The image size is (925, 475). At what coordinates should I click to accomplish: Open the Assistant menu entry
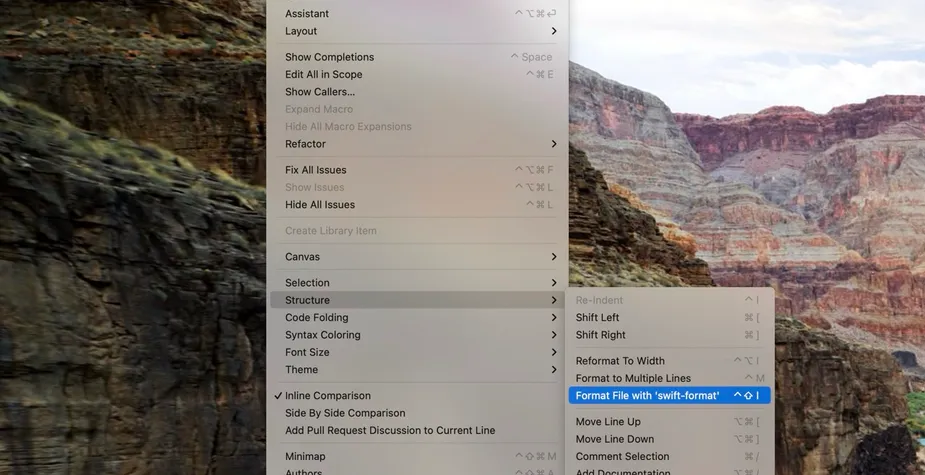(417, 14)
